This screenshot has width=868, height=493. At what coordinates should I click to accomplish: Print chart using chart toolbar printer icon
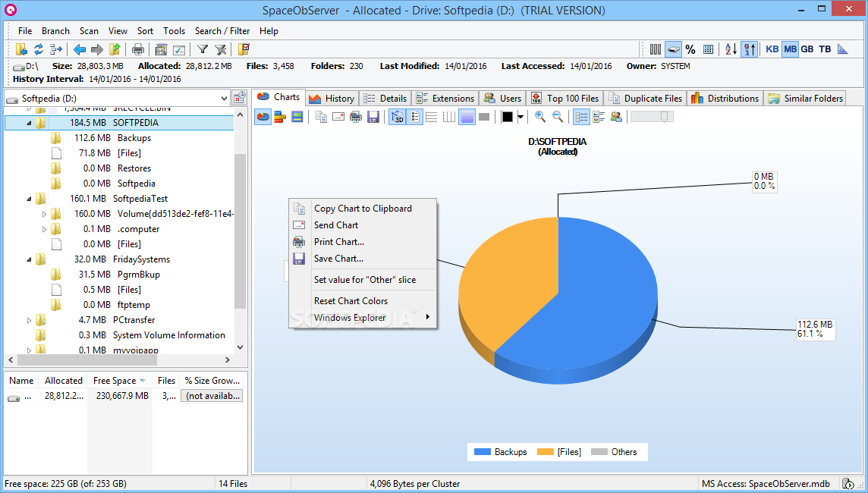(356, 117)
